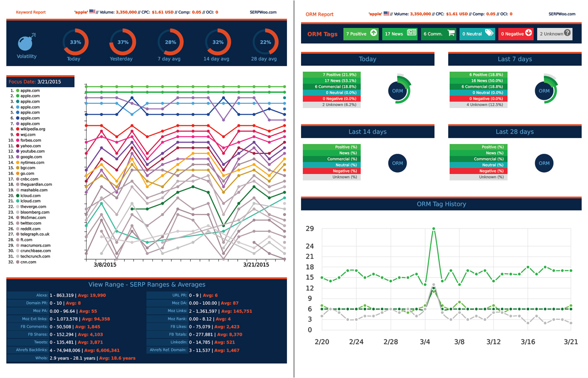Select crunchbase.com in ranking list

coord(36,251)
